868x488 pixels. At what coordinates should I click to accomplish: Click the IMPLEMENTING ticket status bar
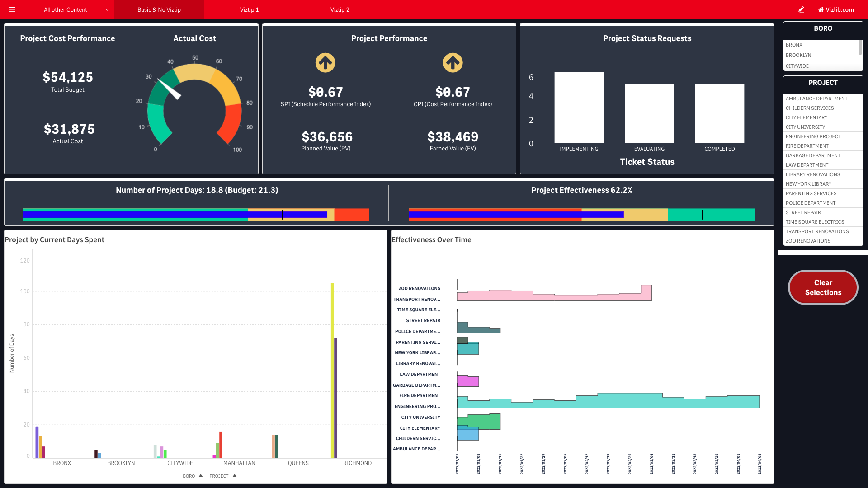click(x=579, y=108)
